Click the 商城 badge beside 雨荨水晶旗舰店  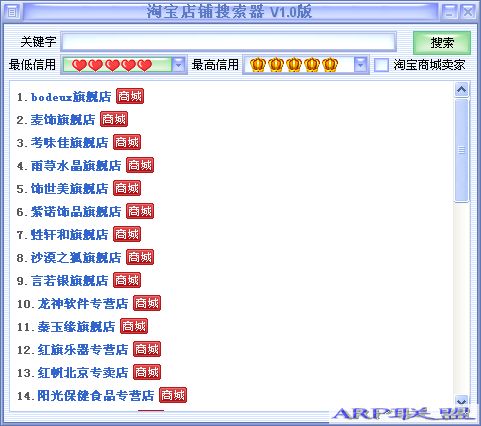[140, 165]
